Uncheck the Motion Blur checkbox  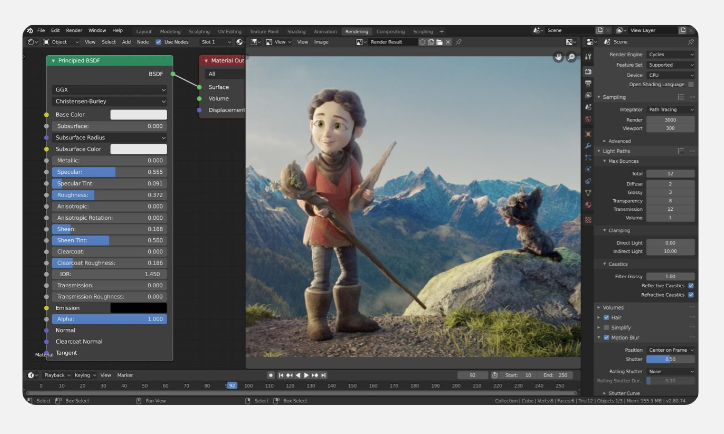(x=606, y=338)
